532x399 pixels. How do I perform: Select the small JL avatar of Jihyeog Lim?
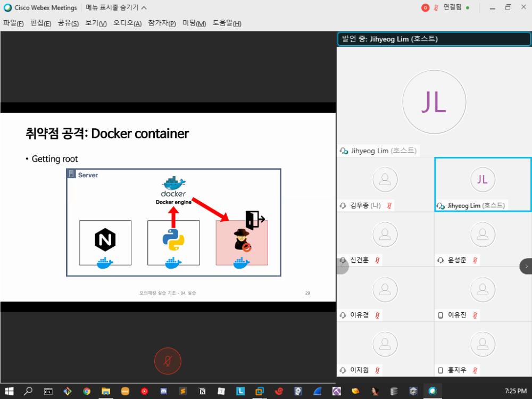point(483,179)
